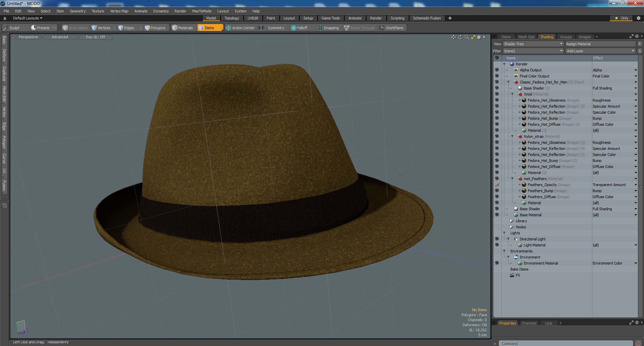The width and height of the screenshot is (644, 346).
Task: Open the Default Layouts dropdown
Action: 28,18
